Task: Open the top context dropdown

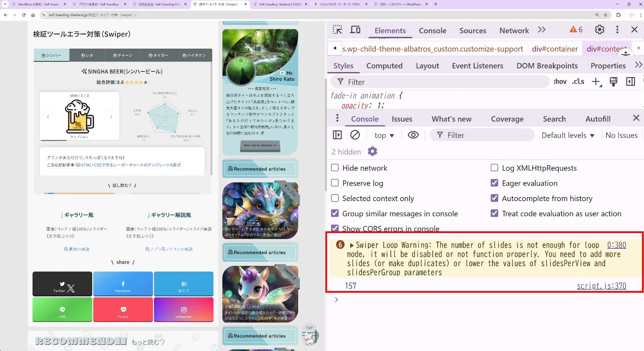Action: [x=384, y=135]
